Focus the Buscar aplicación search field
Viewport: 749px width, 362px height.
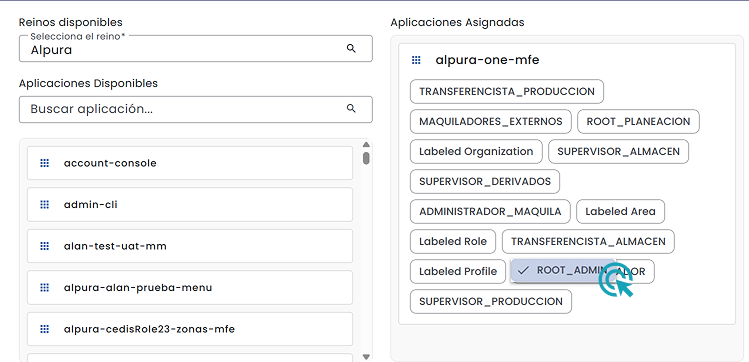(x=195, y=109)
